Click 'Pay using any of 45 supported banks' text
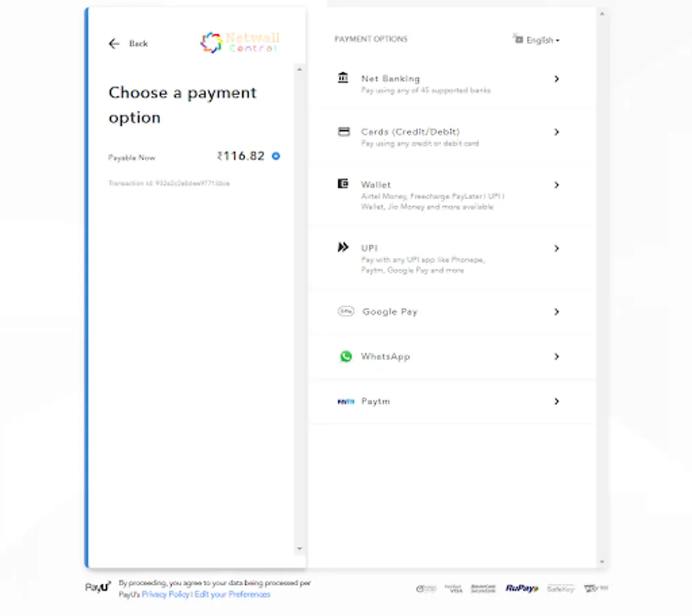 [426, 90]
